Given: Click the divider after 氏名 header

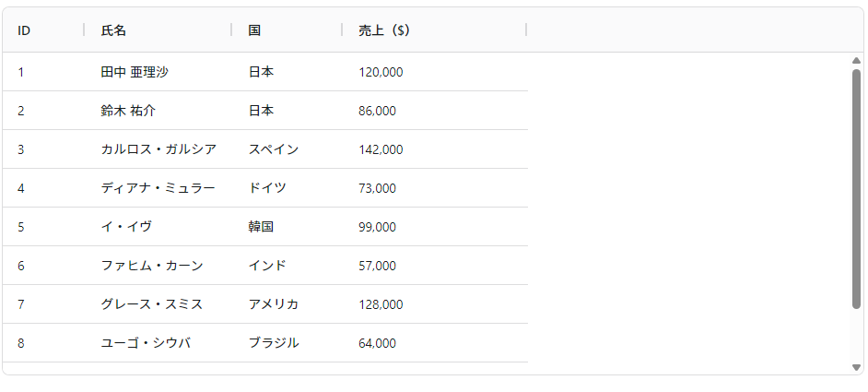Looking at the screenshot, I should pyautogui.click(x=231, y=30).
